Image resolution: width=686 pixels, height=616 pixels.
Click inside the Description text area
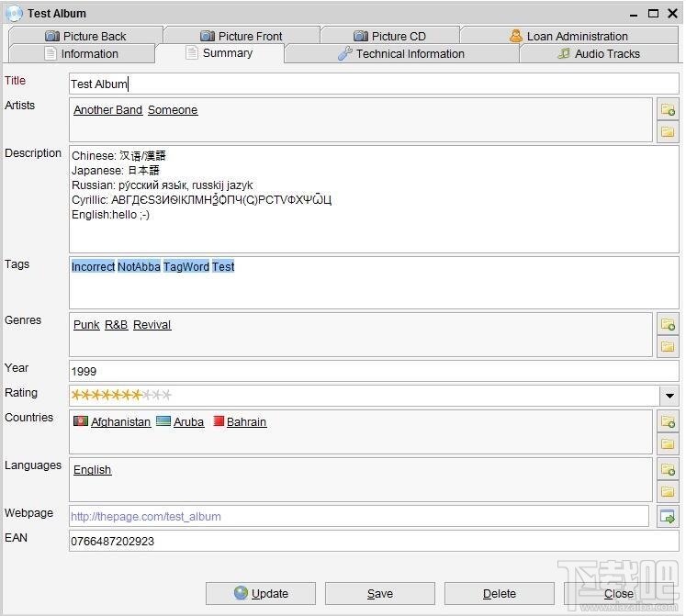(x=374, y=199)
